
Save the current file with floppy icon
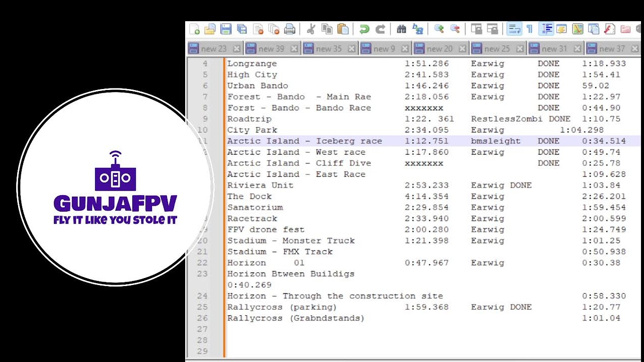click(226, 29)
